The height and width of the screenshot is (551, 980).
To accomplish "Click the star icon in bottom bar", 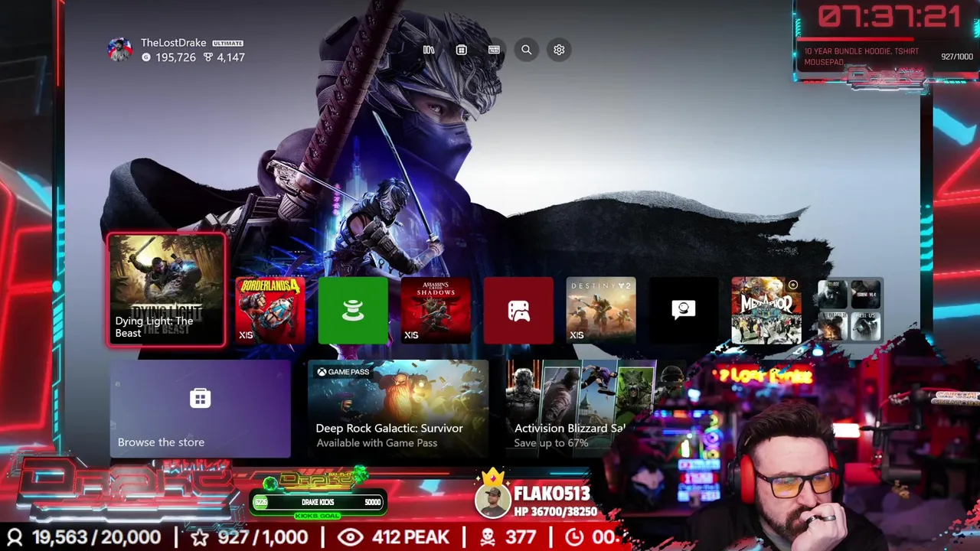I will [200, 537].
